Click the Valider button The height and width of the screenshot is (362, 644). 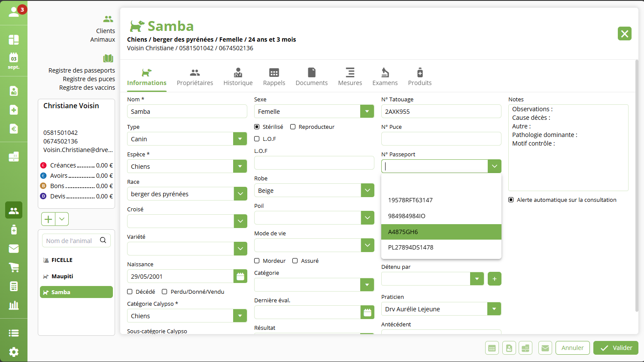coord(616,348)
